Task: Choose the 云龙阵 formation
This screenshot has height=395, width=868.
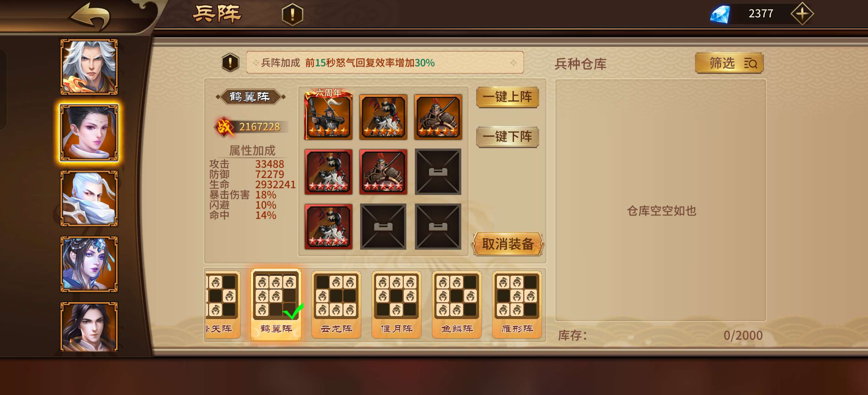Action: click(x=336, y=304)
